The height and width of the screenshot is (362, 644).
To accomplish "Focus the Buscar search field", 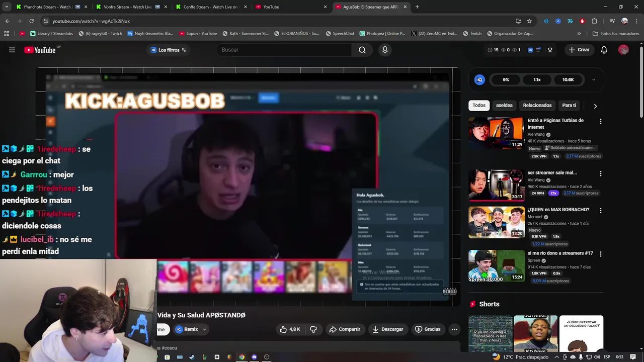I will pyautogui.click(x=285, y=50).
